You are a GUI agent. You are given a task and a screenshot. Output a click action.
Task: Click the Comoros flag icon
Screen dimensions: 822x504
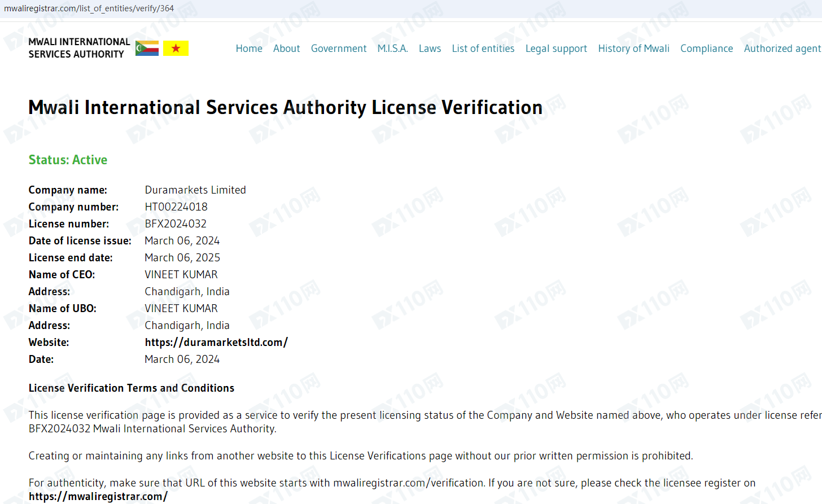(147, 49)
